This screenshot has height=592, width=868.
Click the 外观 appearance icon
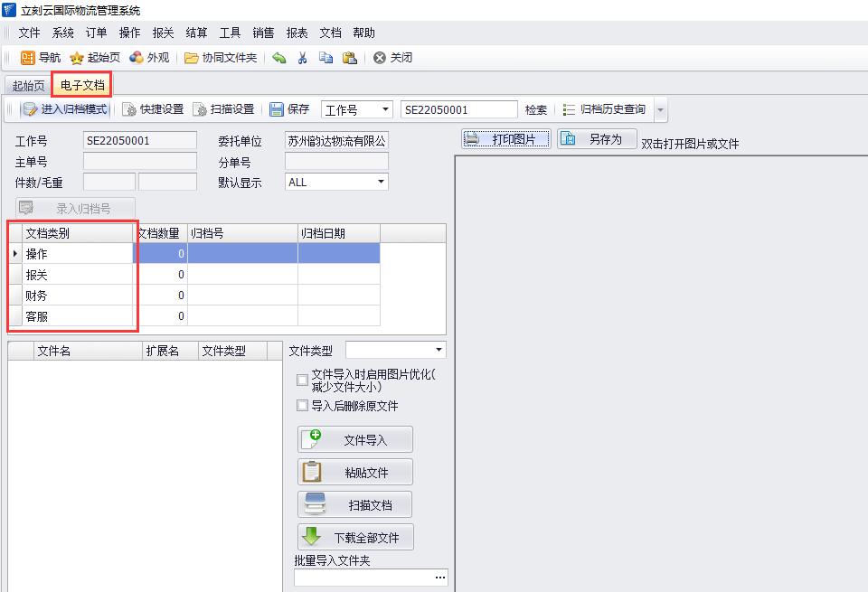137,58
